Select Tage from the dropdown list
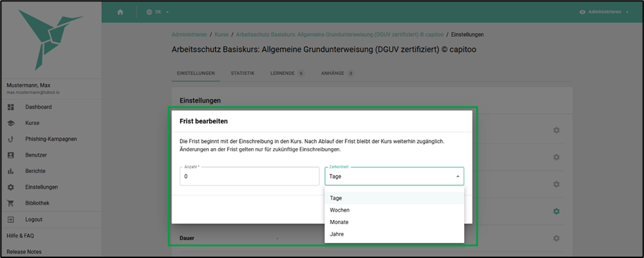 click(x=394, y=198)
